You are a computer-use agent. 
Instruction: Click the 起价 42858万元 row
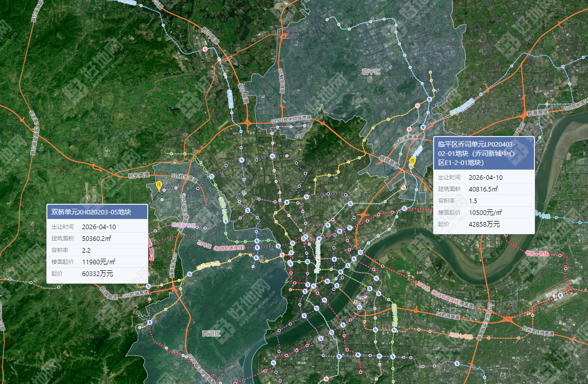coord(483,224)
